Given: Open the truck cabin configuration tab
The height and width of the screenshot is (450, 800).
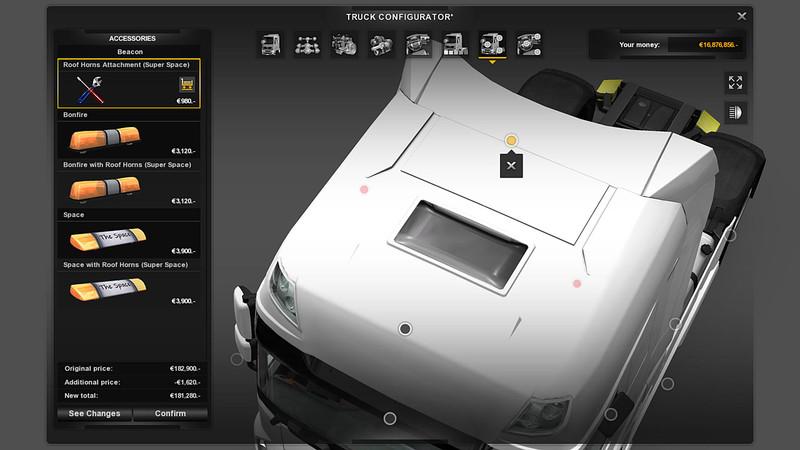Looking at the screenshot, I should pyautogui.click(x=271, y=44).
